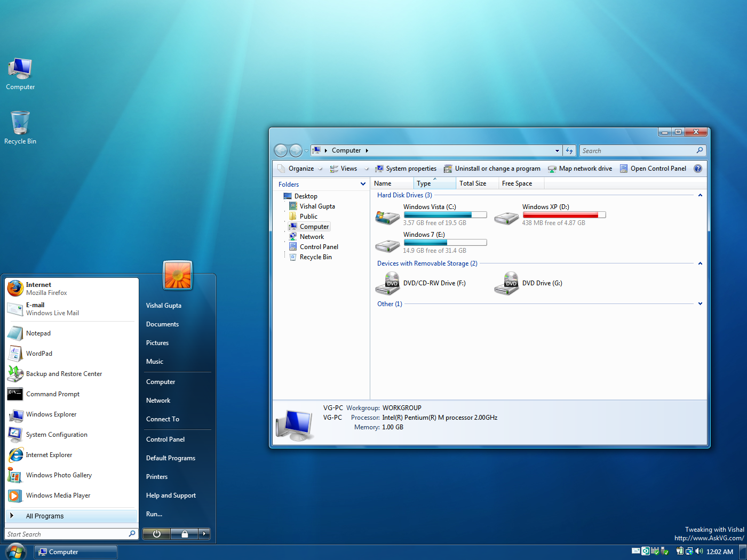The height and width of the screenshot is (560, 747).
Task: Open the address bar history dropdown
Action: pos(557,150)
